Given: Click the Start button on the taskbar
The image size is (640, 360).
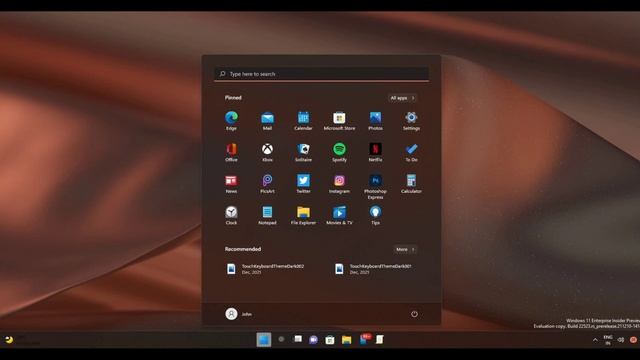Looking at the screenshot, I should (264, 340).
